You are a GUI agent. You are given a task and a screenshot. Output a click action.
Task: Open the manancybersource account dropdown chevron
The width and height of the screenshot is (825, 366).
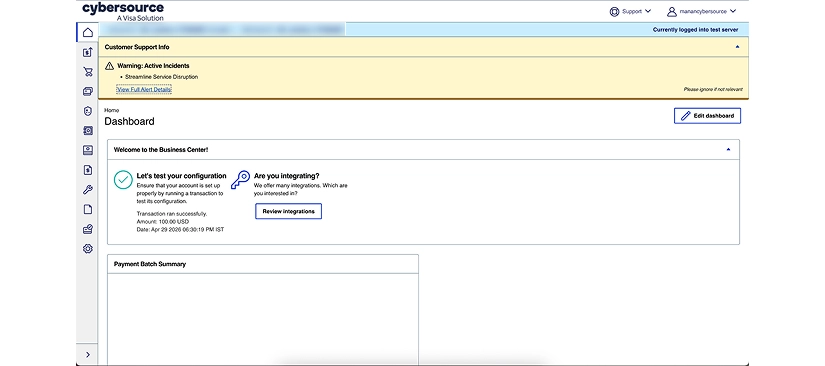733,11
